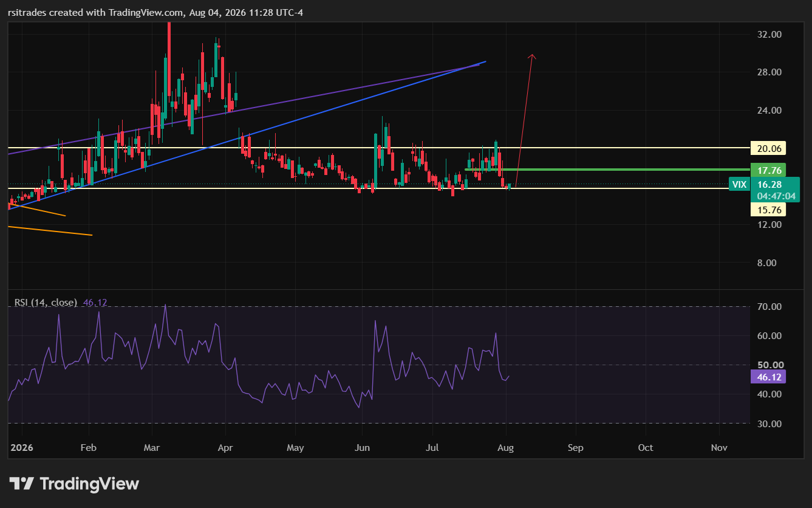
Task: Click the 32.00 price axis label
Action: [768, 35]
